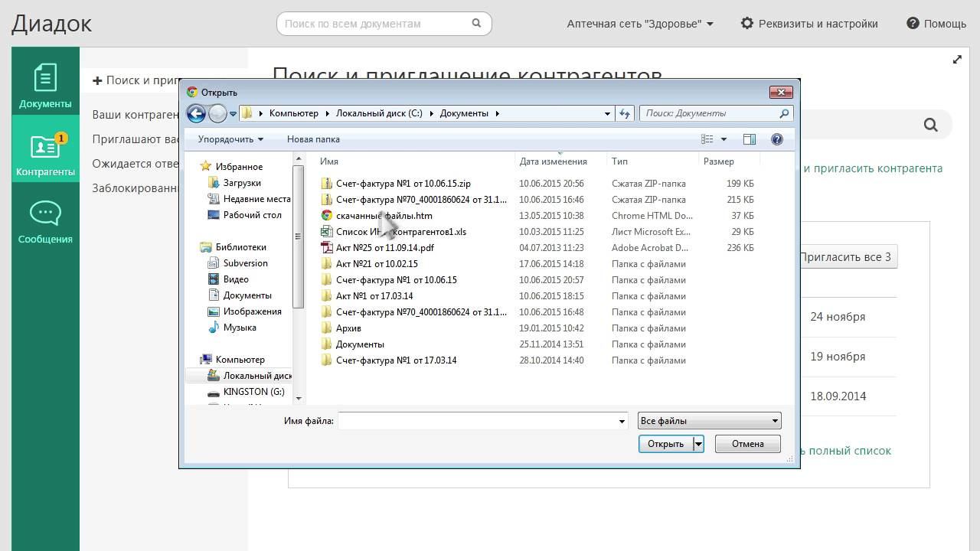Open Ваши контрагенты menu item in Diadoc
980x551 pixels.
136,115
